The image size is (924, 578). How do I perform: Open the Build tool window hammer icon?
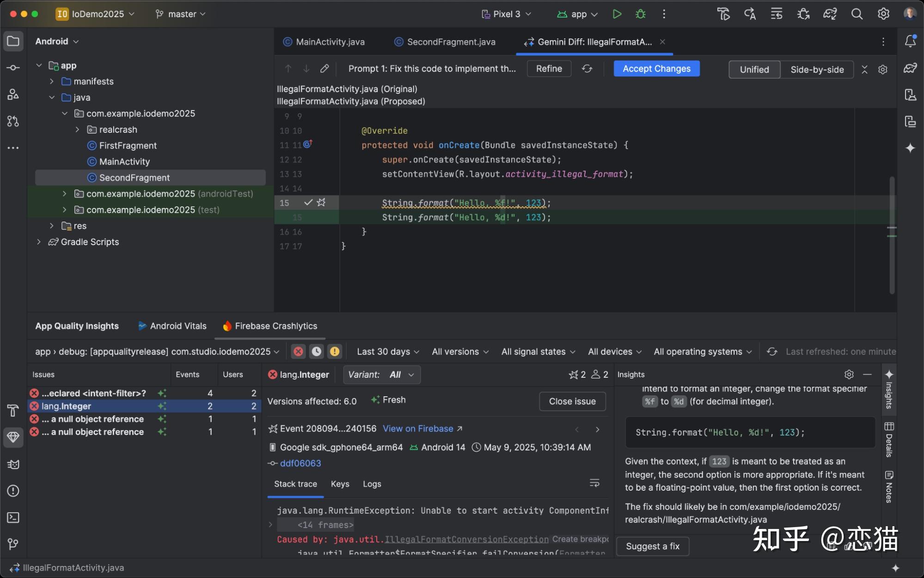(13, 410)
